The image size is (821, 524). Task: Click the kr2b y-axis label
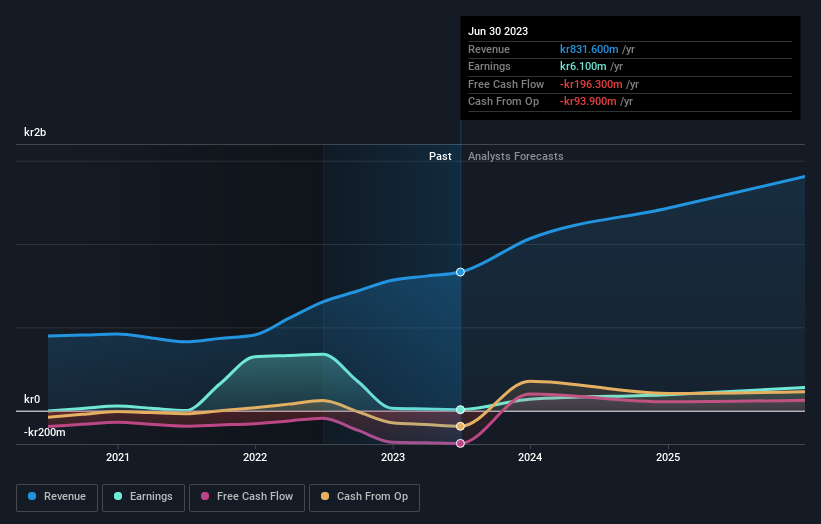35,132
